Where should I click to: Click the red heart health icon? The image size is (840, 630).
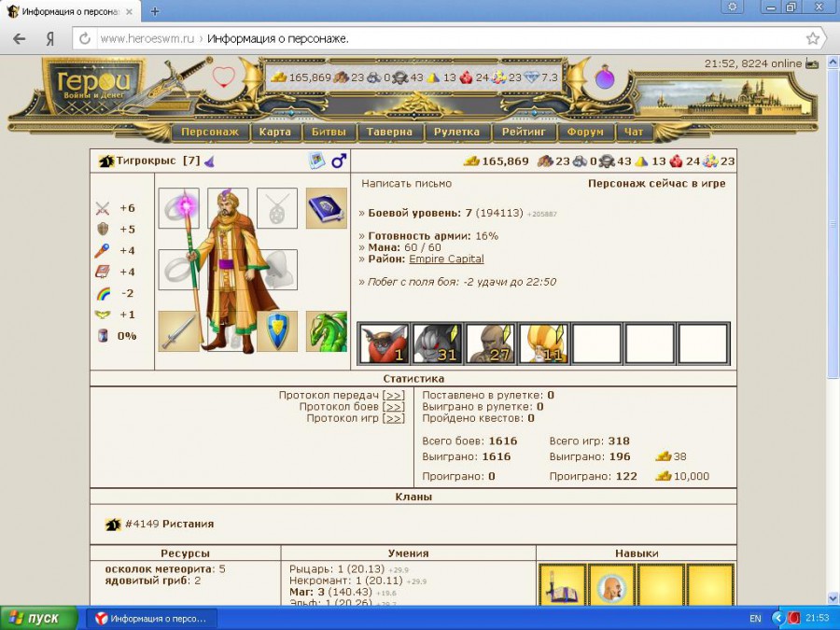(223, 77)
